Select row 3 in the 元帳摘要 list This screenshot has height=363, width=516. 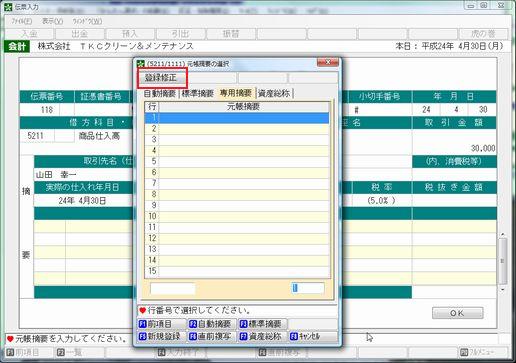(x=237, y=140)
